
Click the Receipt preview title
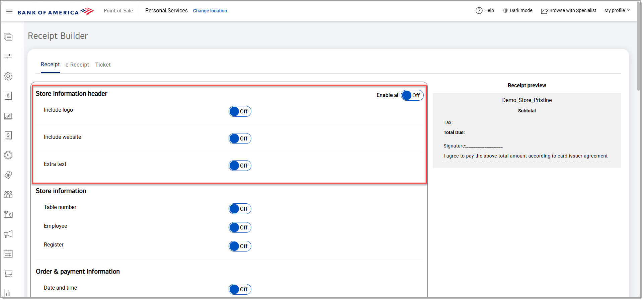tap(527, 86)
